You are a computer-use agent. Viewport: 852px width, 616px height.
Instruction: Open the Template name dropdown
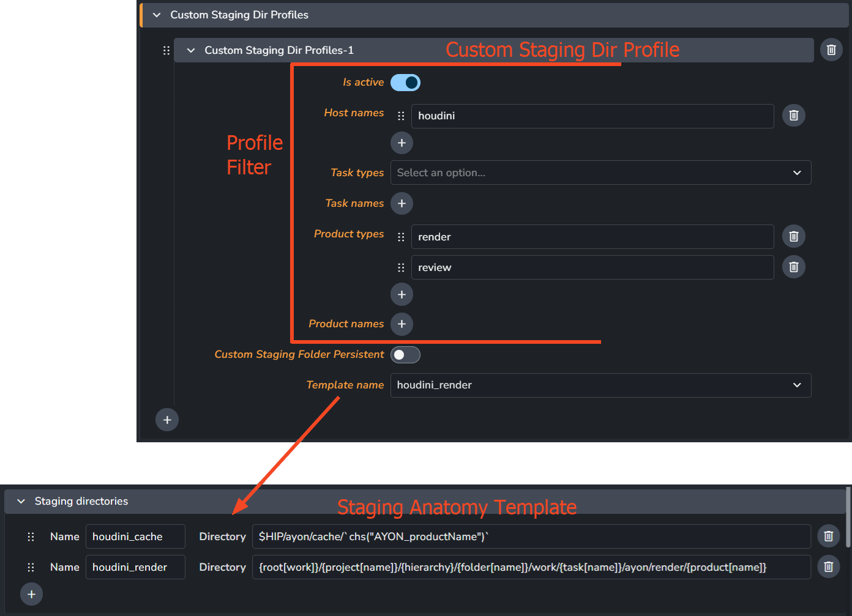point(600,385)
